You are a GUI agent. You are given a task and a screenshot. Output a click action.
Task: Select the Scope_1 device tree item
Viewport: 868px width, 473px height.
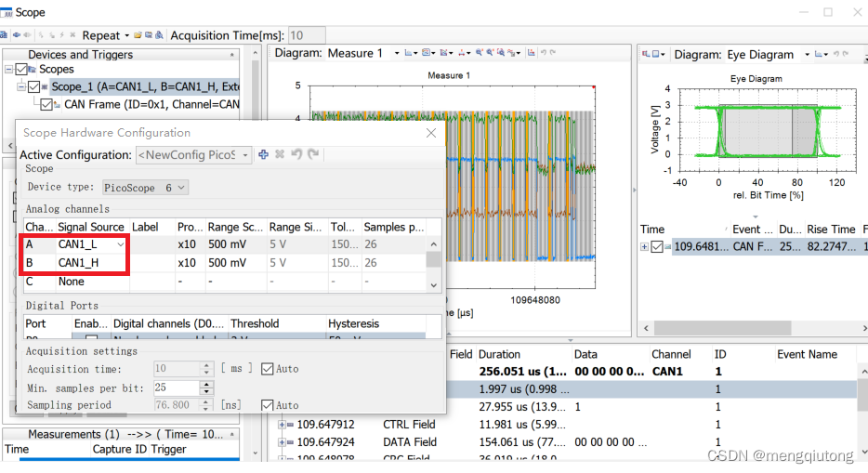[144, 86]
